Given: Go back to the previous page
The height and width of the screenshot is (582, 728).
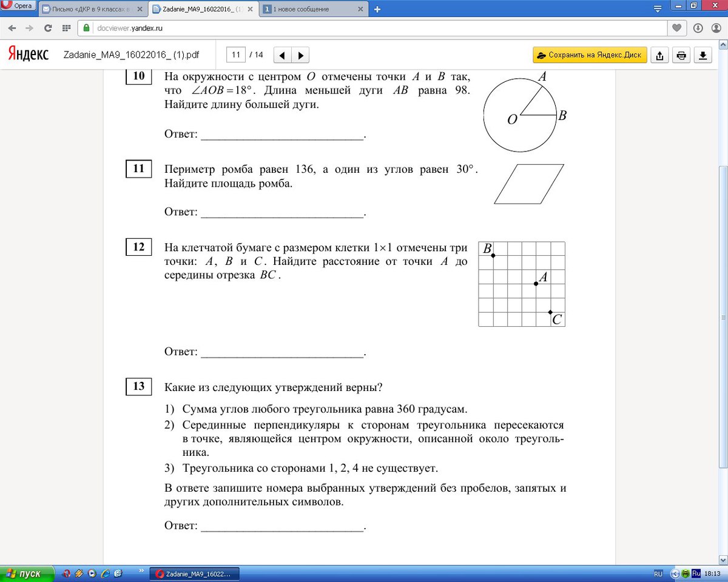Looking at the screenshot, I should pyautogui.click(x=12, y=28).
